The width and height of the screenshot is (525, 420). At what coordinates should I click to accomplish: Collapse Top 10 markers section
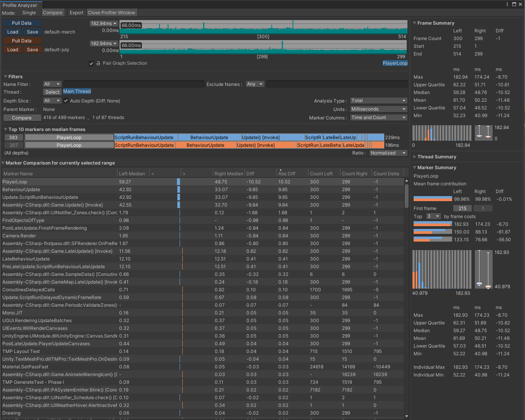click(5, 129)
